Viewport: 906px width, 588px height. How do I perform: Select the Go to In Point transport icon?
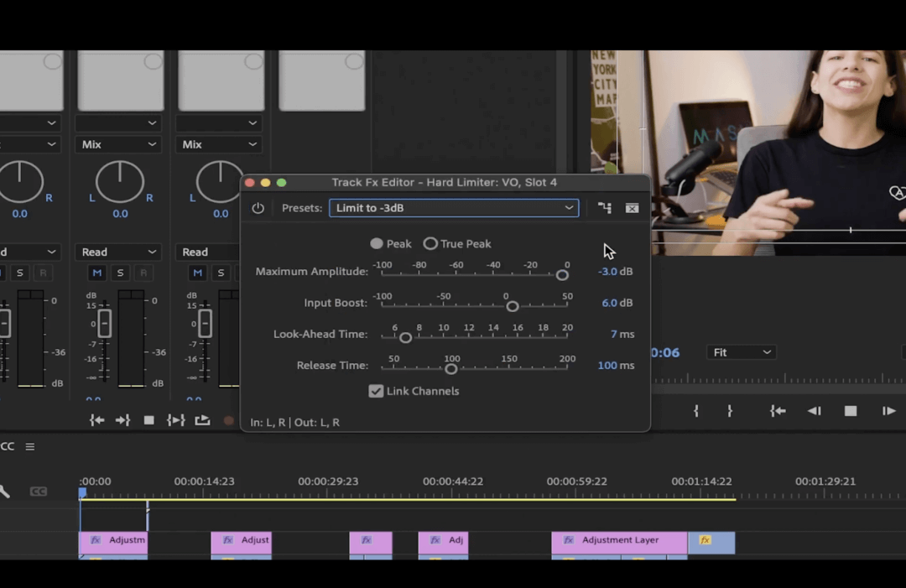(x=96, y=420)
